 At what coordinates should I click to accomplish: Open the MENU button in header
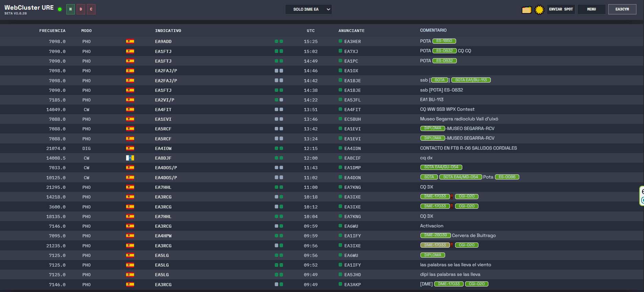591,9
